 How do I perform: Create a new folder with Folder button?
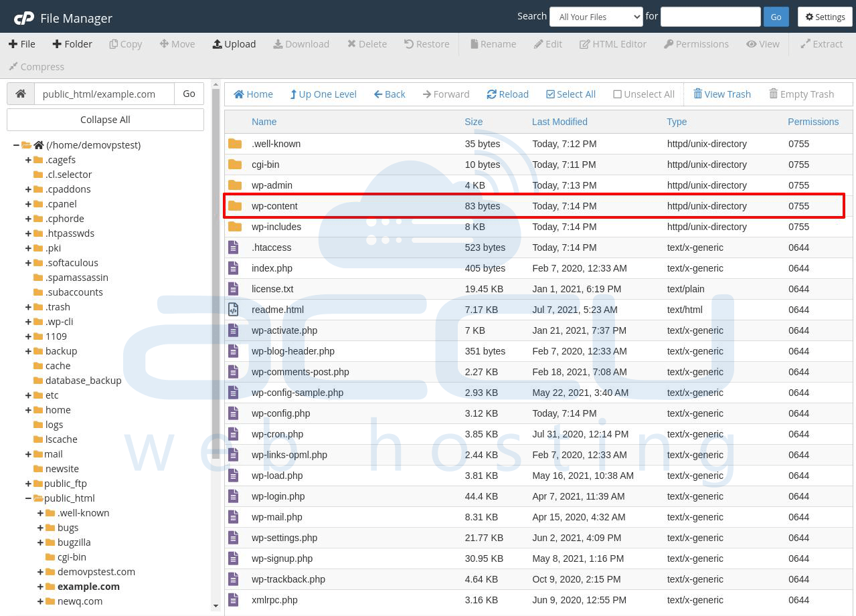point(72,44)
